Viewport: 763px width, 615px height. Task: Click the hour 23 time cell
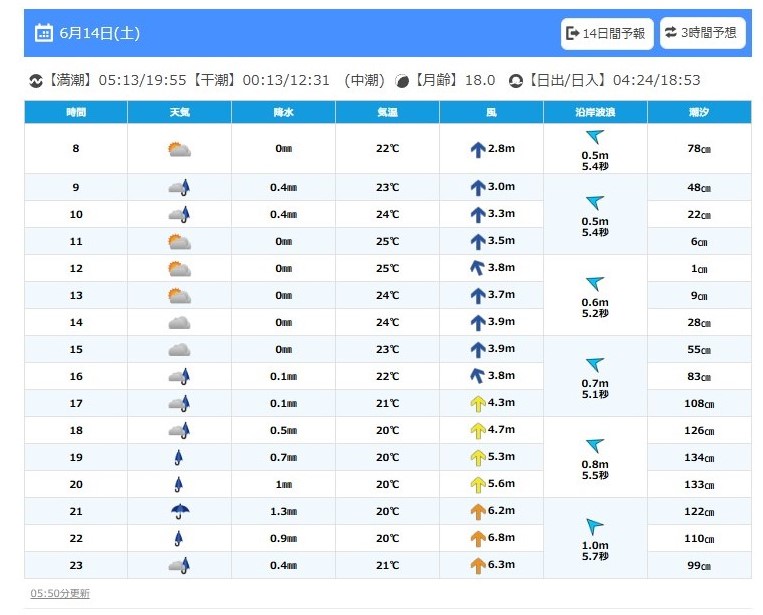[x=76, y=565]
